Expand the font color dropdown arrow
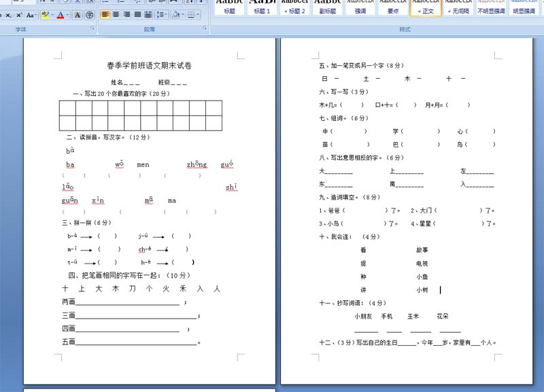 [x=67, y=15]
